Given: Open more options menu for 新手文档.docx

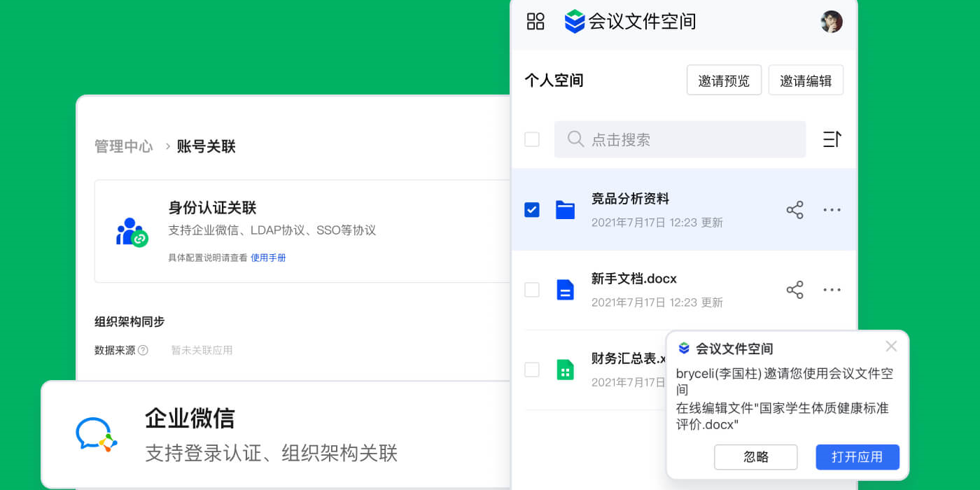Looking at the screenshot, I should [x=832, y=289].
